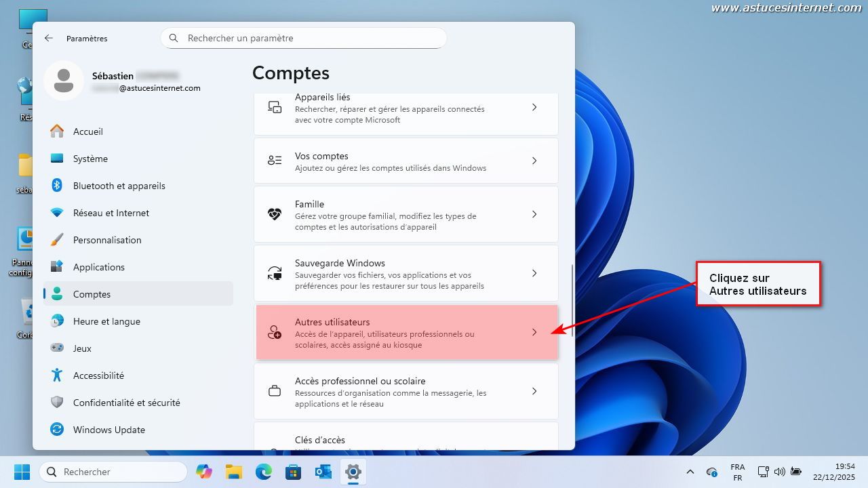This screenshot has height=488, width=868.
Task: Click the Copilot taskbar icon
Action: [203, 472]
